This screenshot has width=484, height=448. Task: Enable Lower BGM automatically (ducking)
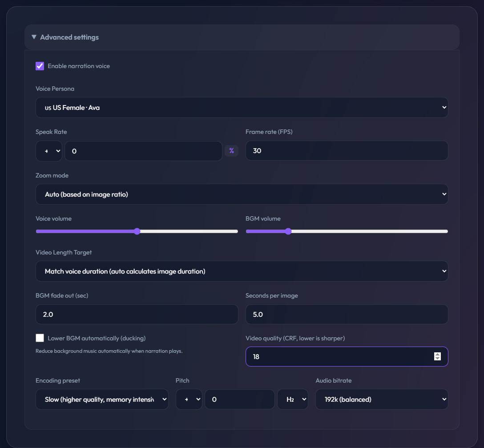tap(40, 338)
